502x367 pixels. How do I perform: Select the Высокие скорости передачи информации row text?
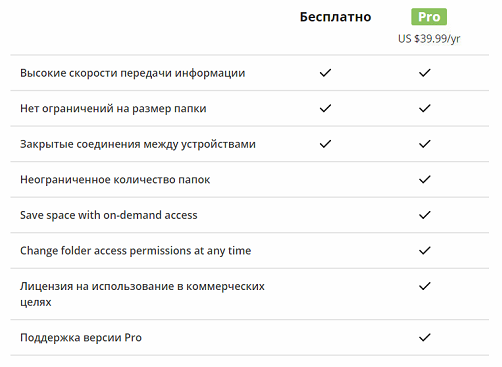tap(133, 73)
